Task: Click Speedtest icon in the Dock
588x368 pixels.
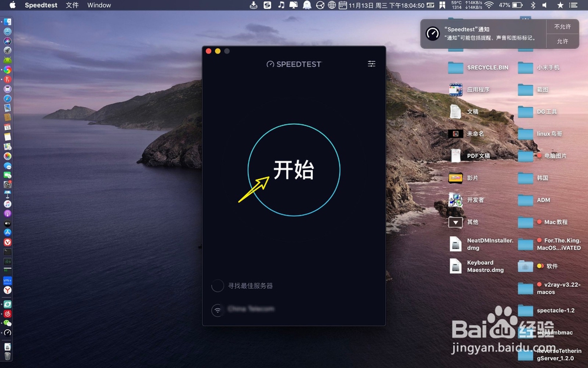Action: pyautogui.click(x=8, y=333)
